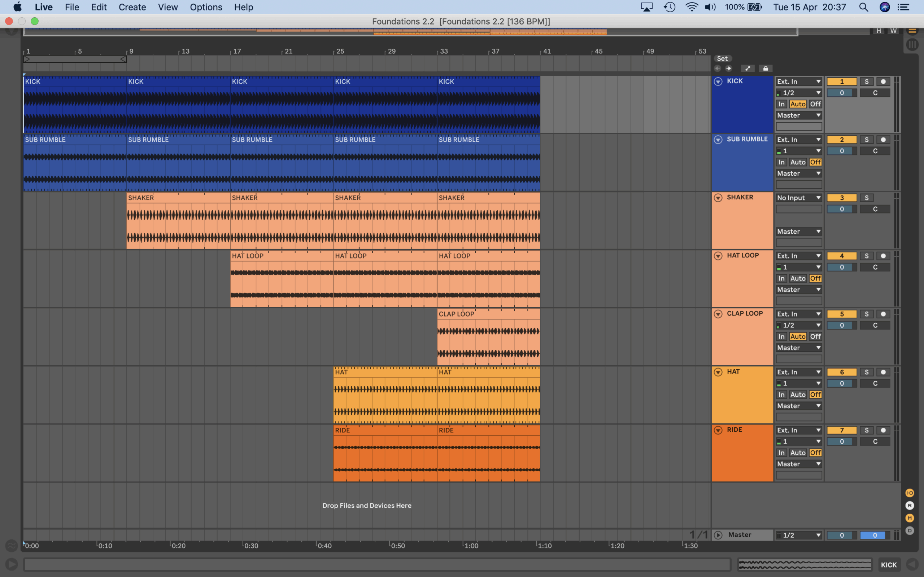
Task: Open the Options menu
Action: point(206,7)
